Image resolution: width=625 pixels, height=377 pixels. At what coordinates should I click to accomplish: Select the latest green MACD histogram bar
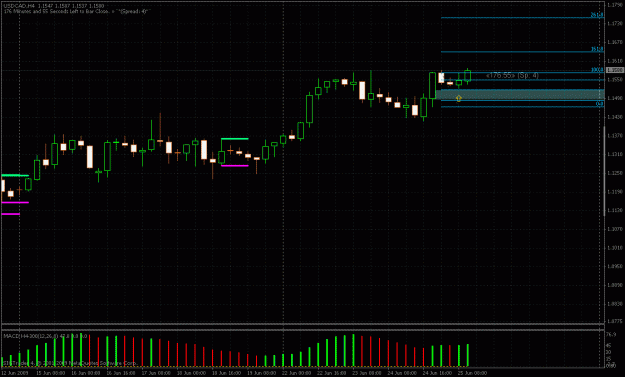click(468, 355)
